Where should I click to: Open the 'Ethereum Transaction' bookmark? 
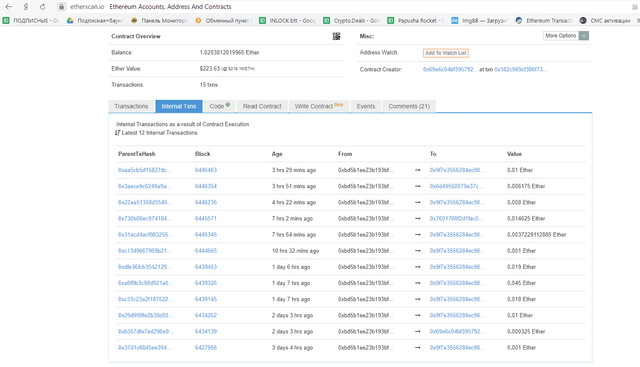pyautogui.click(x=543, y=20)
